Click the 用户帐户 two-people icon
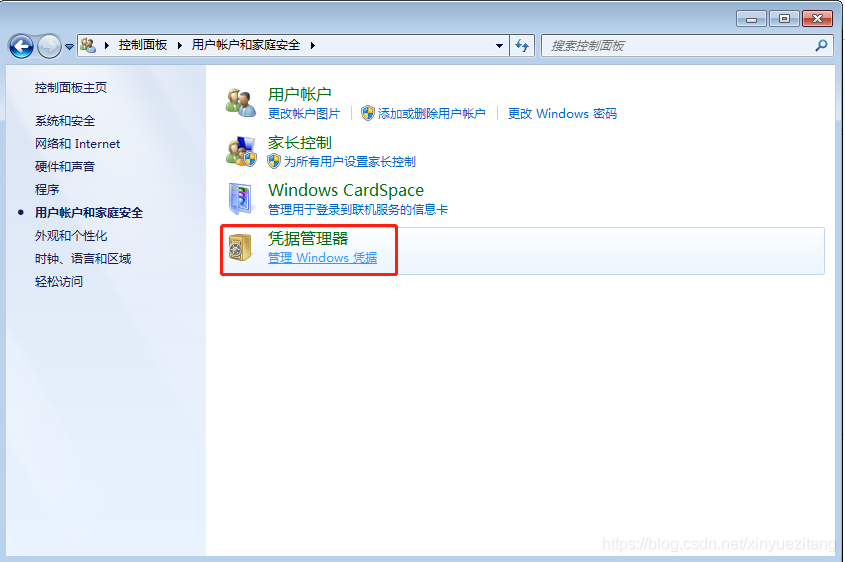Viewport: 845px width, 562px height. 241,102
